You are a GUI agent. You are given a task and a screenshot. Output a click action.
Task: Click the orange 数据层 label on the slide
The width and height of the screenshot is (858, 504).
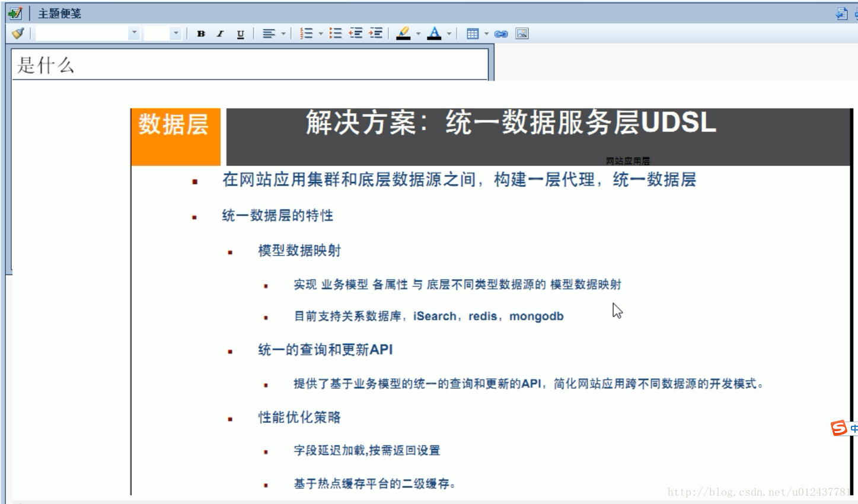174,125
